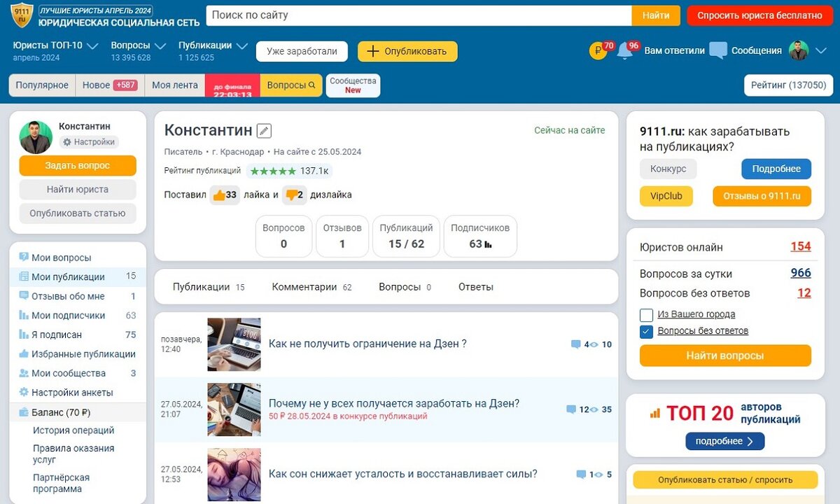Open the Популярное feed tab
840x504 pixels.
click(42, 85)
